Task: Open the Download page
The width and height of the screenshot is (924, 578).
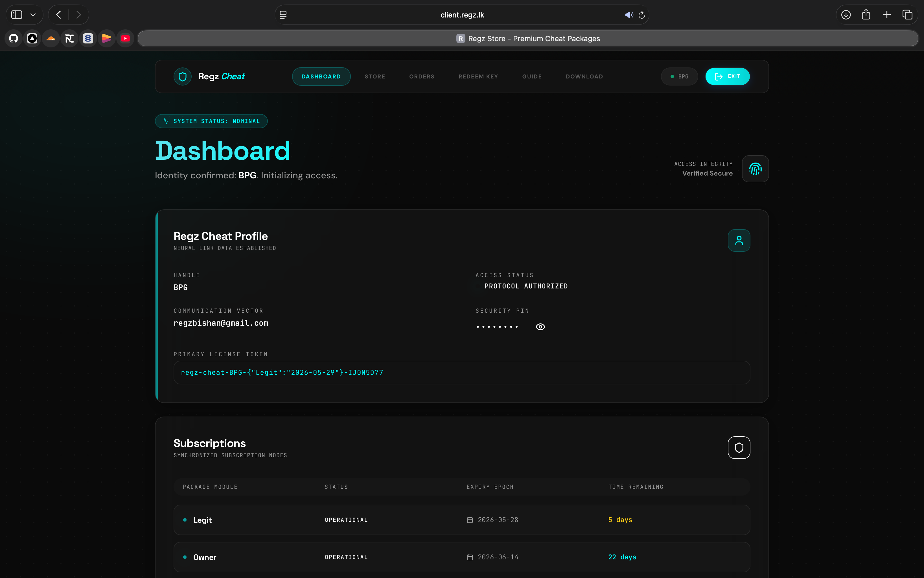Action: (x=584, y=76)
